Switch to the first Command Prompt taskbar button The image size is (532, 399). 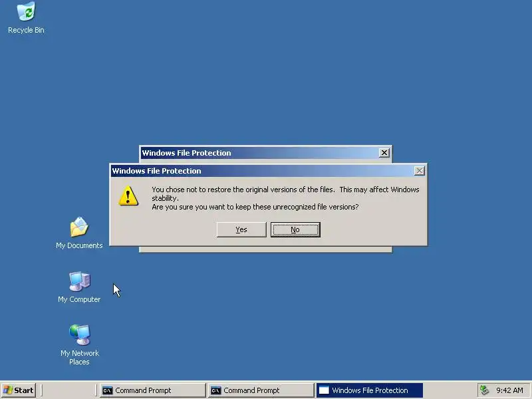(152, 390)
